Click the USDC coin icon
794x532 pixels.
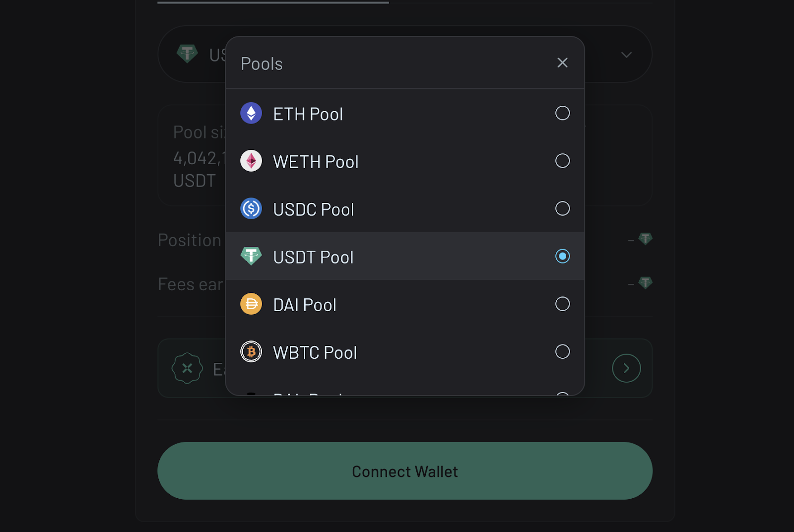click(x=251, y=208)
